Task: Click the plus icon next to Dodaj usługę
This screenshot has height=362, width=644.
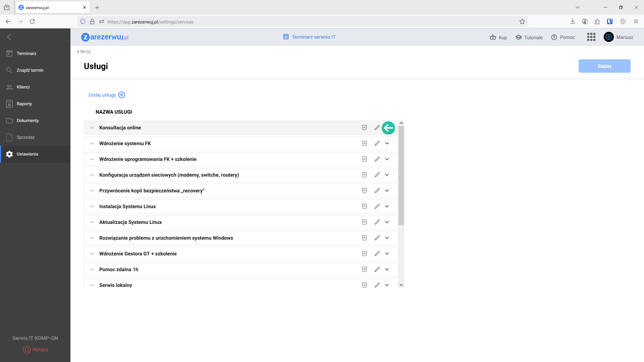Action: coord(122,95)
